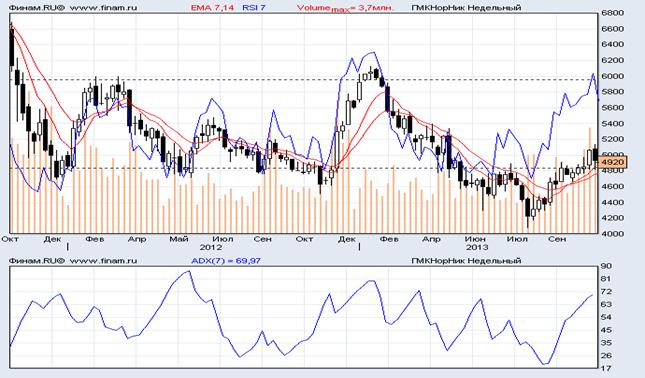Screen dimensions: 645x378
Task: Click the final Сен month label on axis
Action: click(x=557, y=239)
